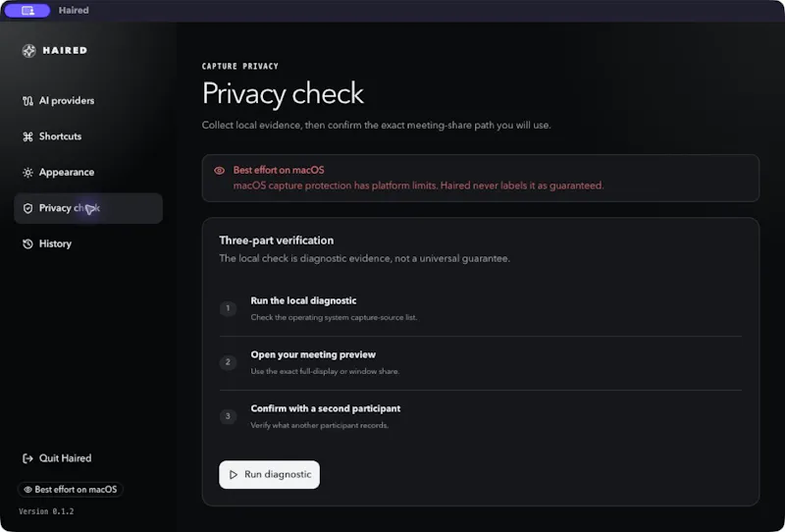Viewport: 785px width, 532px height.
Task: Open the AI providers section
Action: 88,101
